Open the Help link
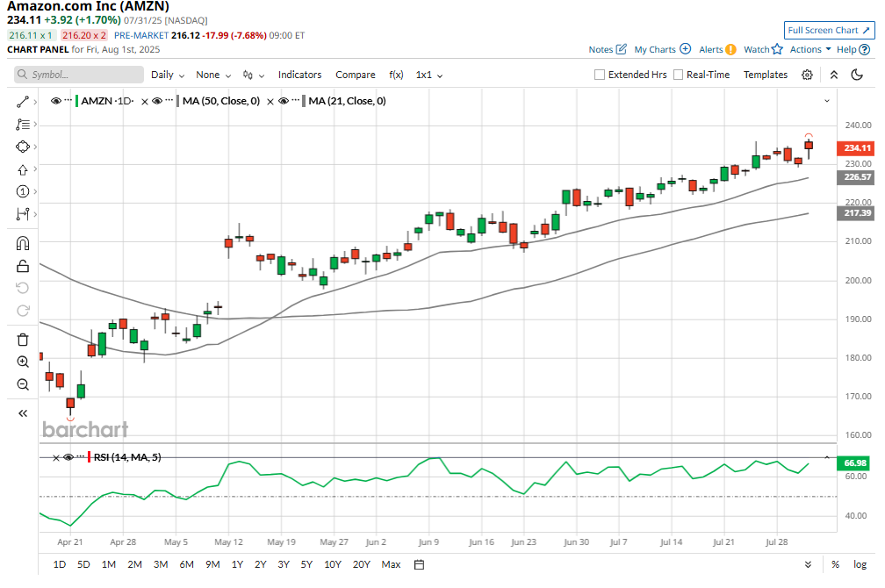885x588 pixels. [x=853, y=49]
